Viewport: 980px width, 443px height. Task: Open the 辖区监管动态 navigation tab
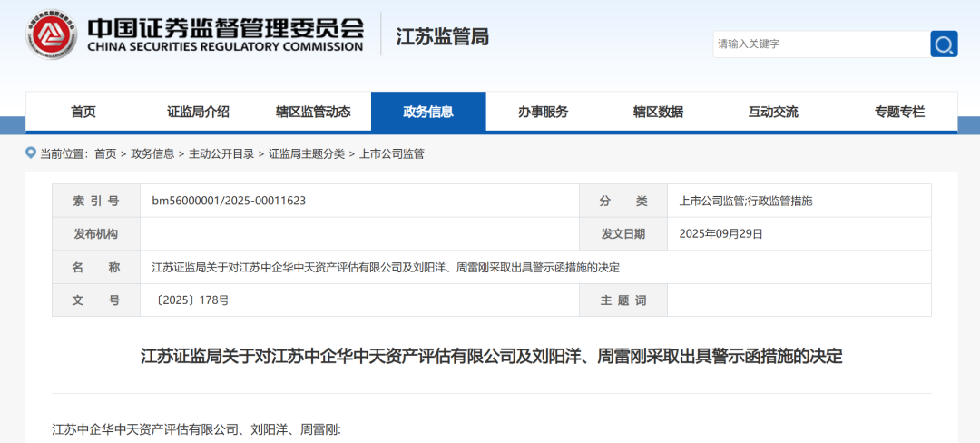coord(313,113)
